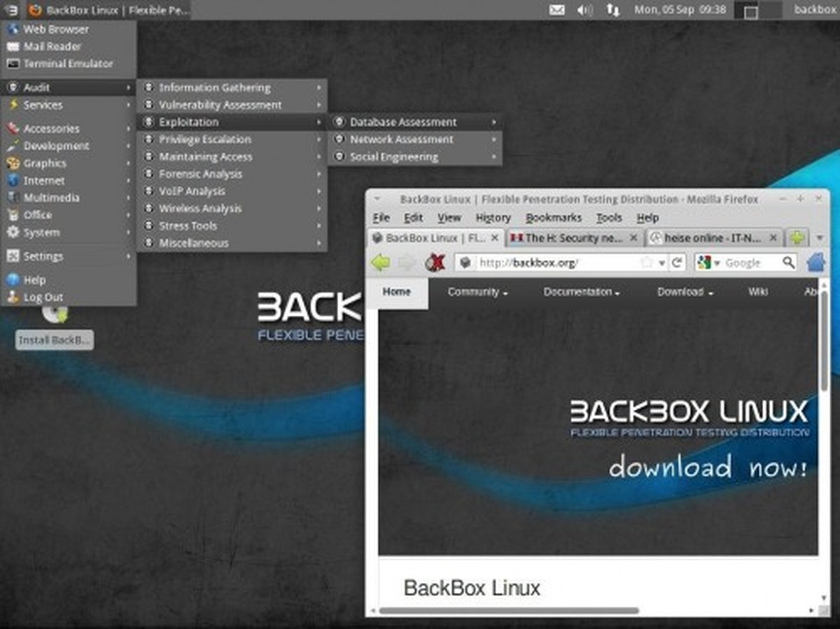The height and width of the screenshot is (629, 840).
Task: Select Vulnerability Assessment menu entry
Action: 232,105
